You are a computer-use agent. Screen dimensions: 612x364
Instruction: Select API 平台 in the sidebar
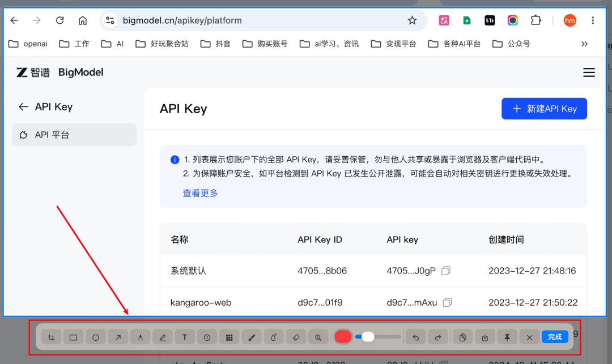coord(75,135)
